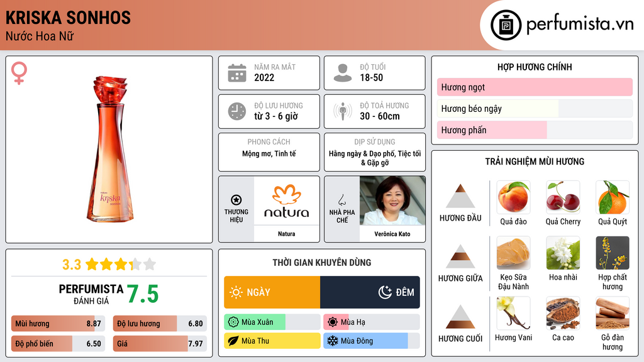644x362 pixels.
Task: Click the Hương béo ngậy accord bar
Action: (535, 108)
